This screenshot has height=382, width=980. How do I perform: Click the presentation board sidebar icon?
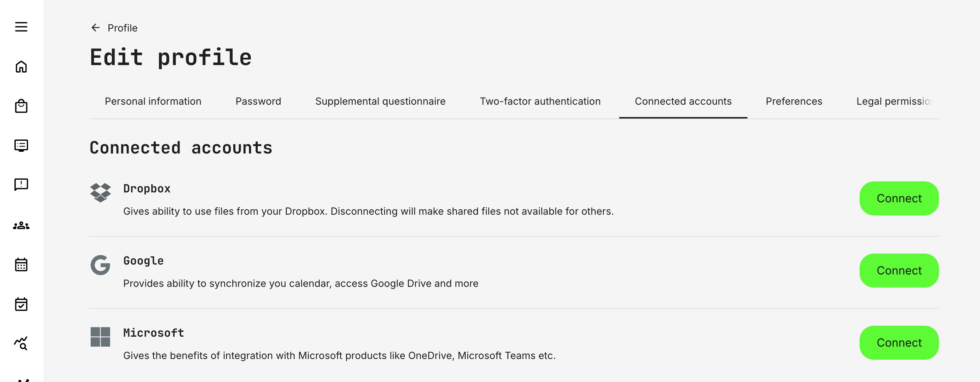[x=21, y=146]
